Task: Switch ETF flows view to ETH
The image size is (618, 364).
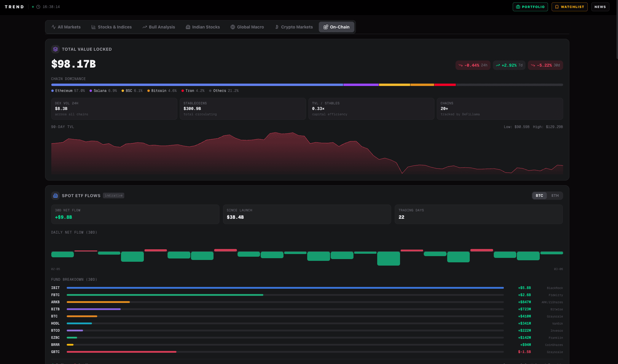Action: (555, 196)
